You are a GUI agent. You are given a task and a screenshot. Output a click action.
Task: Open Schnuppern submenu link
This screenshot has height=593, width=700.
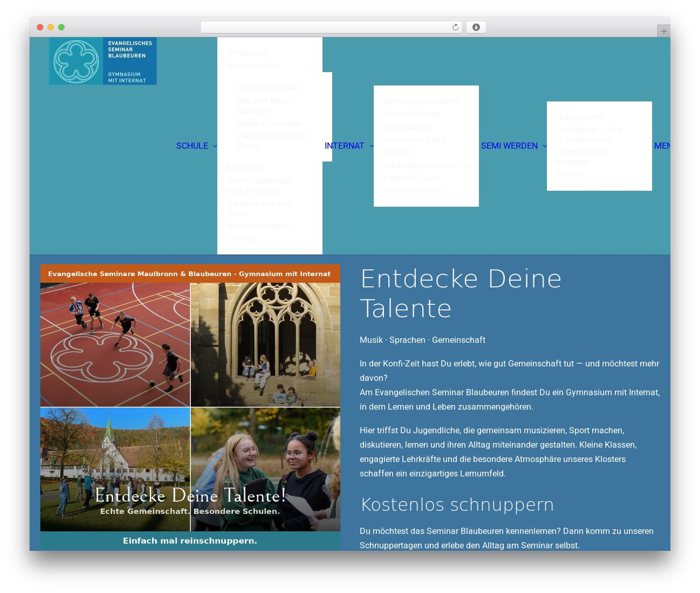coord(580,117)
